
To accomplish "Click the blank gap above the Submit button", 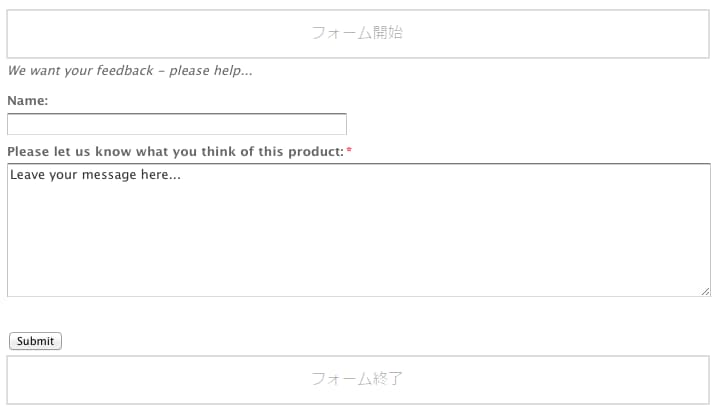I will (359, 315).
